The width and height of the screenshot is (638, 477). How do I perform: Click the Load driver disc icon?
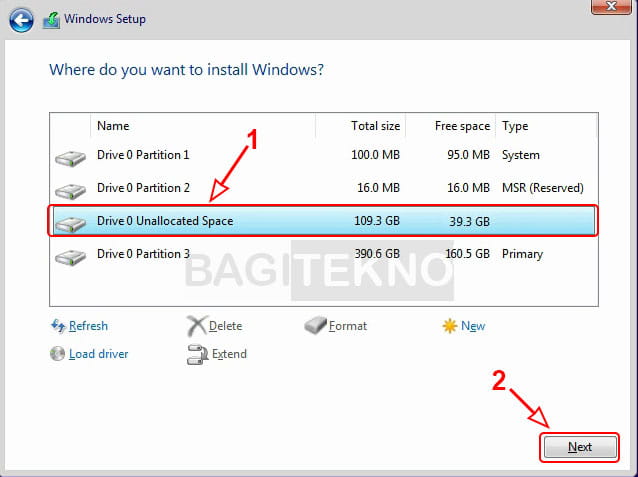(x=57, y=354)
